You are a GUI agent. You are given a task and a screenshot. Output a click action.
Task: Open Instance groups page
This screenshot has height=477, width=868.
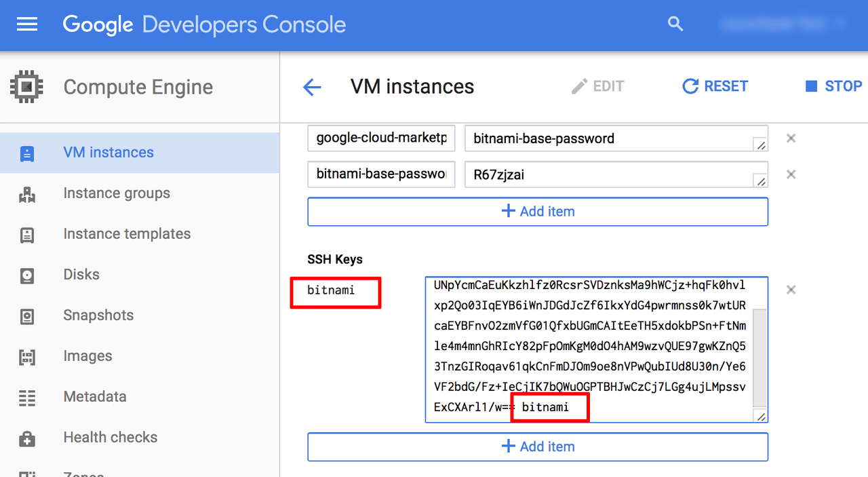(x=140, y=193)
